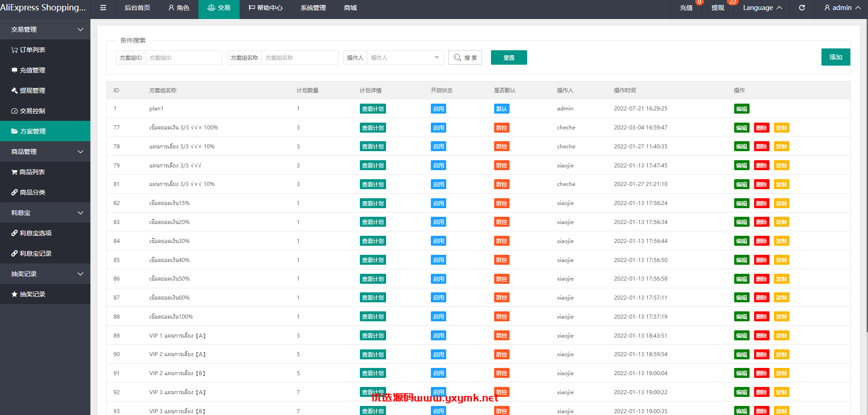Image resolution: width=868 pixels, height=415 pixels.
Task: Switch to the 帮助中心 top tab
Action: pos(265,8)
